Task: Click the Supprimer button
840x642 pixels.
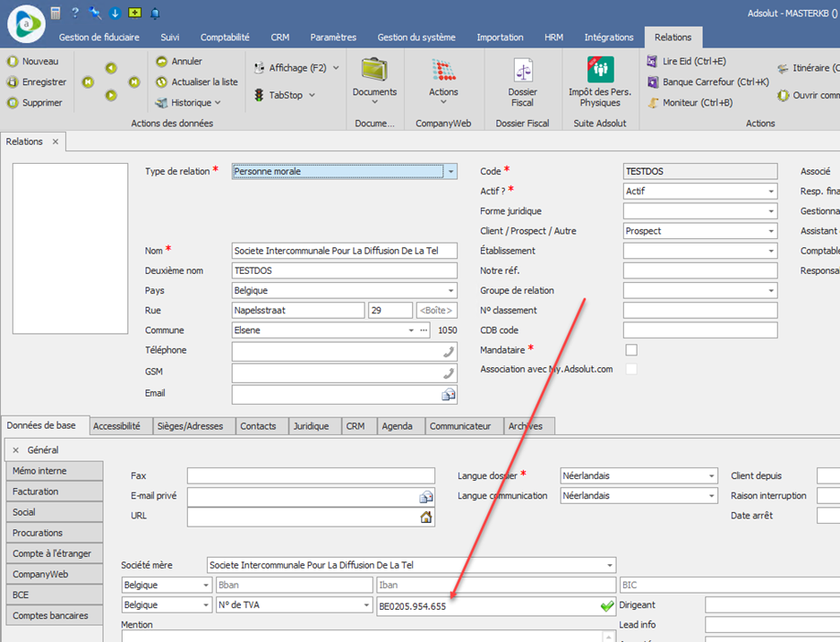Action: 34,102
